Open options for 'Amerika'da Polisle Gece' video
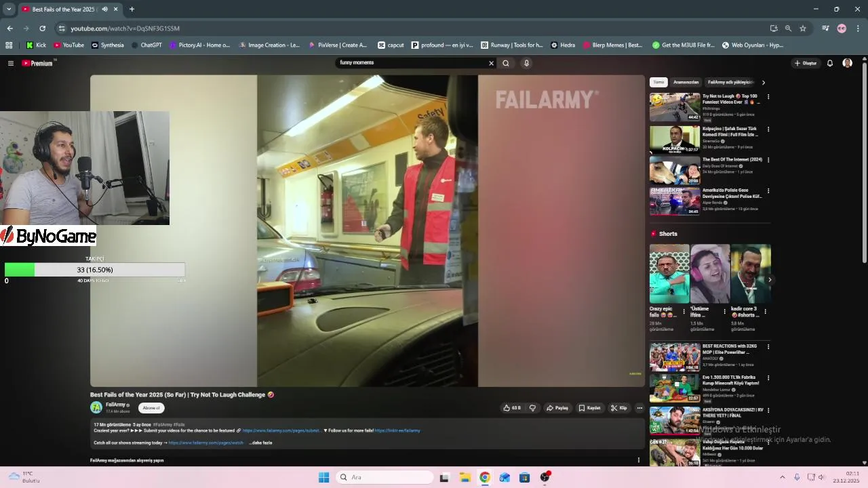 tap(768, 191)
